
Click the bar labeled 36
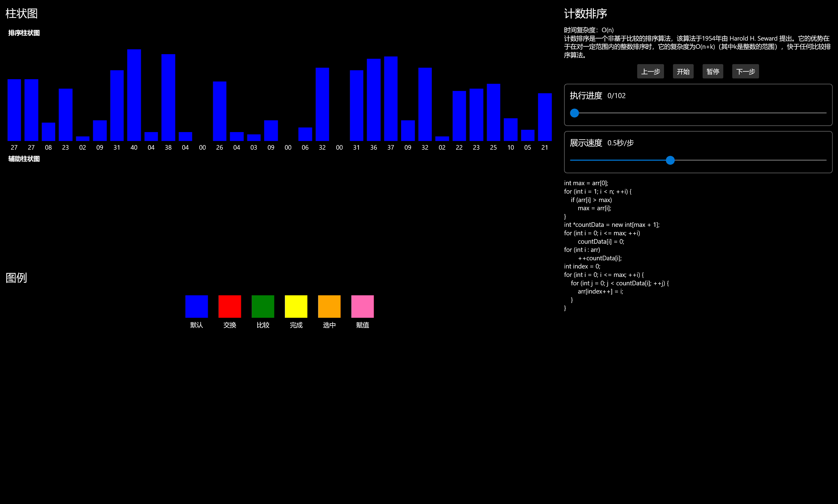click(x=373, y=100)
